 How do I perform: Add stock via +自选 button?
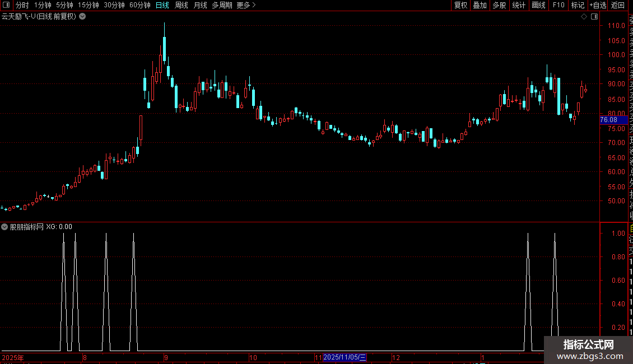click(x=598, y=5)
